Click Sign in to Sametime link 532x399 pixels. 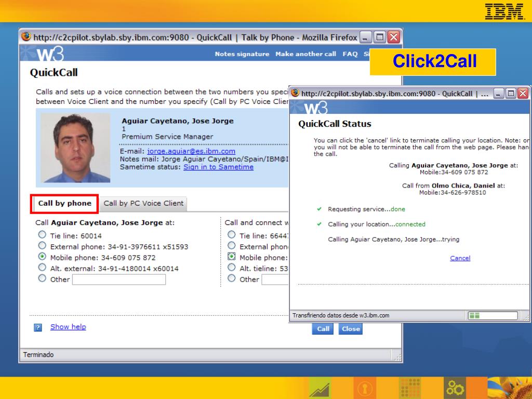219,167
